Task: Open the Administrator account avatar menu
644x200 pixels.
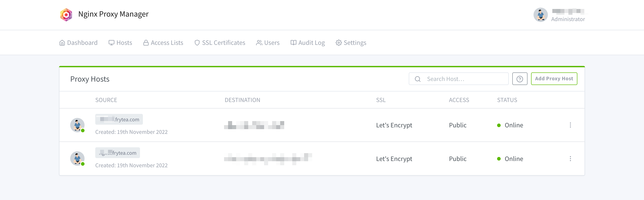Action: pyautogui.click(x=540, y=15)
